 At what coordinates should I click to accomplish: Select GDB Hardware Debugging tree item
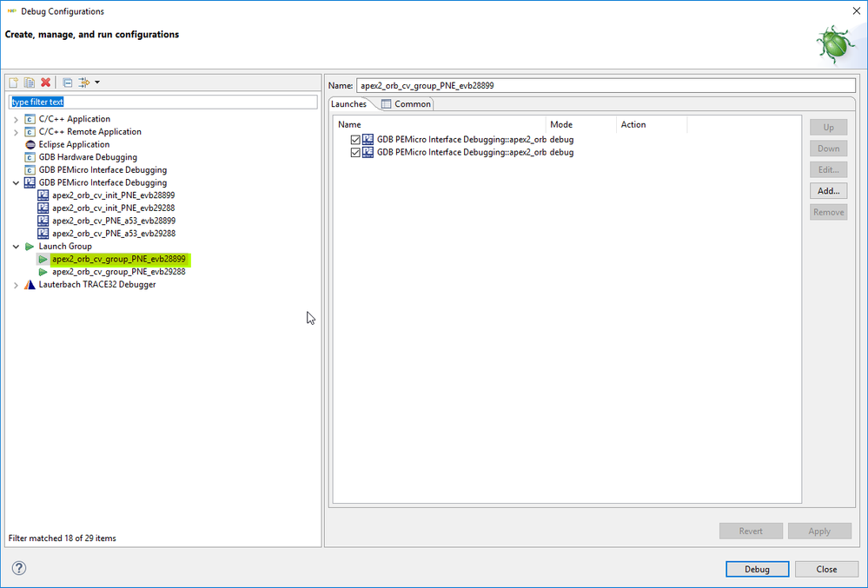(x=88, y=157)
